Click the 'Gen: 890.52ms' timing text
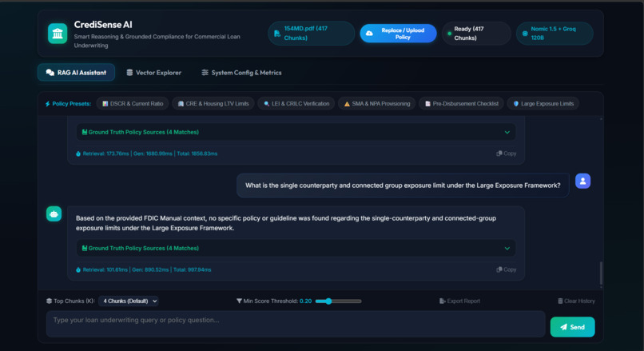Viewport: 644px width, 351px height. tap(150, 269)
